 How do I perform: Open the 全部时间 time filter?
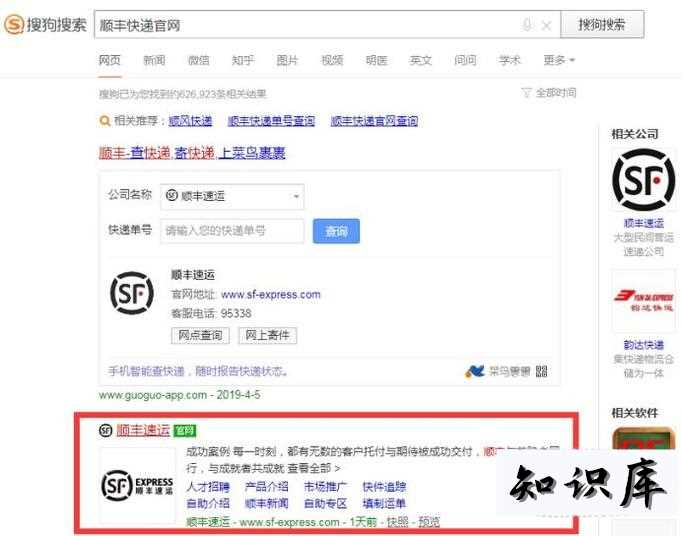[x=556, y=93]
